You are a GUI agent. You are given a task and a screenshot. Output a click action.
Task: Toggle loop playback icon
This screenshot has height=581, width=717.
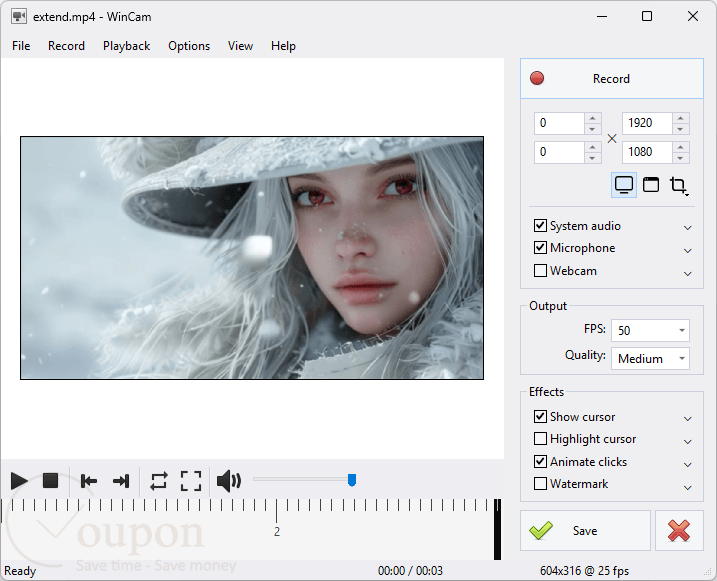tap(159, 481)
